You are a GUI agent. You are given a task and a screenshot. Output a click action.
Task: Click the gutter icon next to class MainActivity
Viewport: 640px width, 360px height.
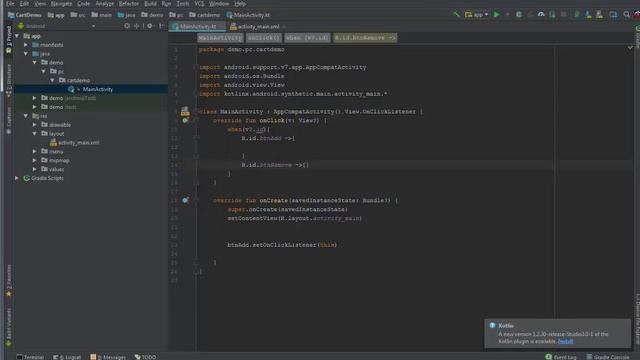coord(185,111)
